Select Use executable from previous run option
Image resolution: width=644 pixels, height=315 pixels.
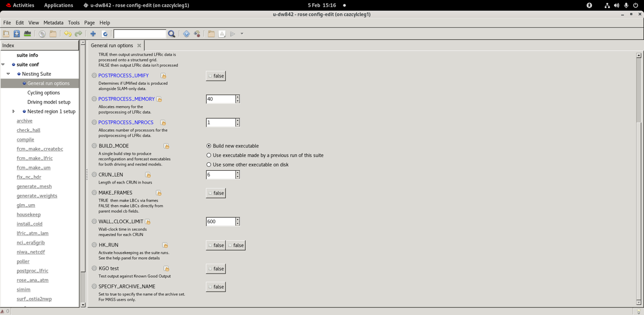[209, 155]
